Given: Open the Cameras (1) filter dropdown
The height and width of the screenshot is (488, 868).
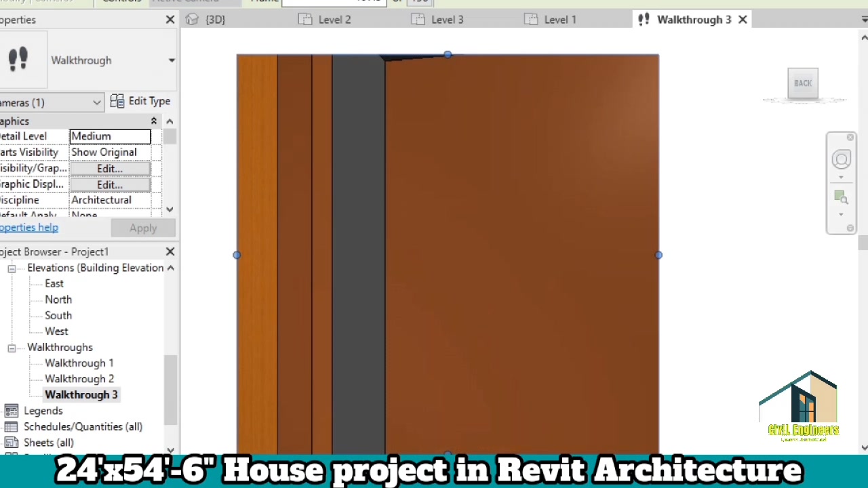Looking at the screenshot, I should click(97, 102).
